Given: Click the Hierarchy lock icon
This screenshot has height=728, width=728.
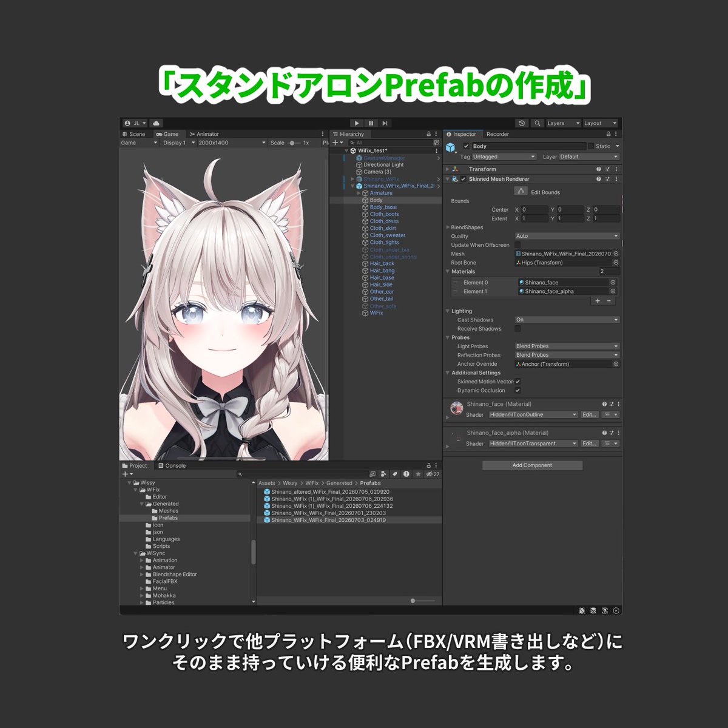Looking at the screenshot, I should pos(428,134).
